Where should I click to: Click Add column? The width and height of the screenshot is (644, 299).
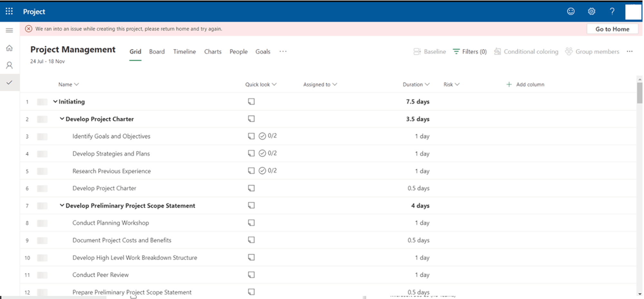coord(525,84)
